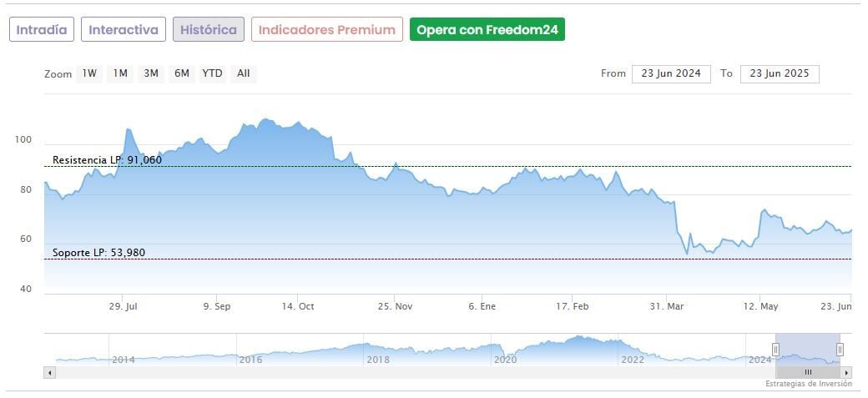Open the Interactiva chart tab

(124, 30)
